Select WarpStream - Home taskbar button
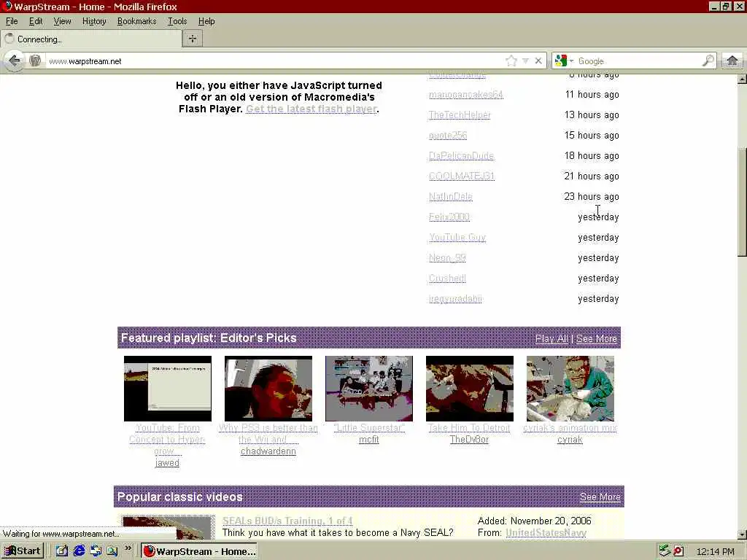The image size is (747, 560). click(x=199, y=551)
